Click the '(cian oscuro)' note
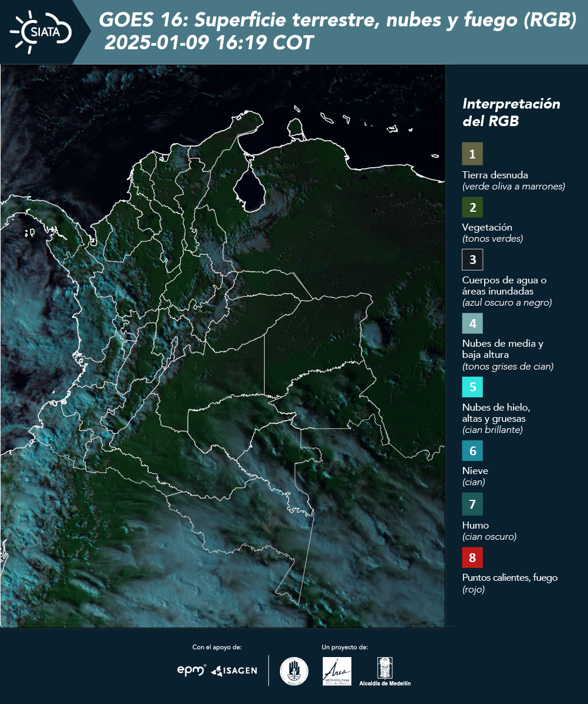The width and height of the screenshot is (588, 704). tap(489, 536)
